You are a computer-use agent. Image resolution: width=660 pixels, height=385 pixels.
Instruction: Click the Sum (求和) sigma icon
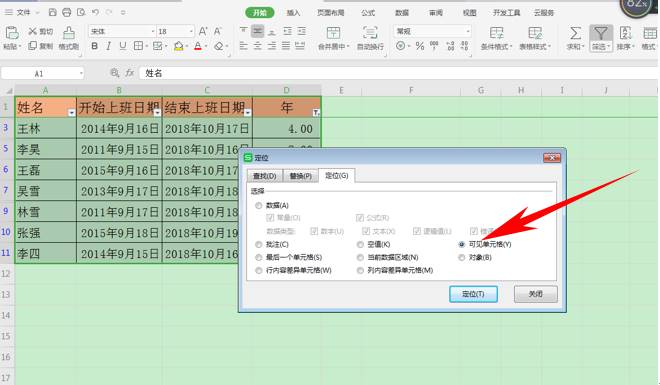[575, 38]
